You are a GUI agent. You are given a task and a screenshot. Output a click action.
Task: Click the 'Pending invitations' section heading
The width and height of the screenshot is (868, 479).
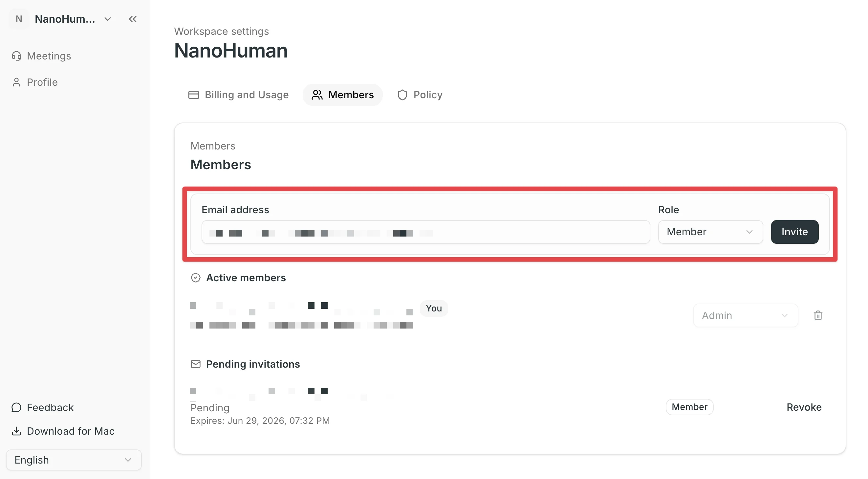[x=253, y=364]
